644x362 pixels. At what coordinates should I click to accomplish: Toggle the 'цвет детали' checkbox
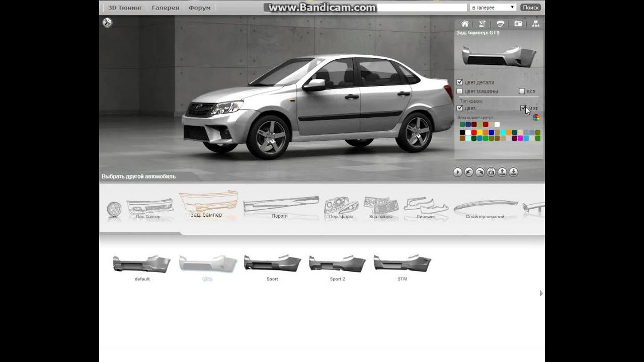point(459,82)
